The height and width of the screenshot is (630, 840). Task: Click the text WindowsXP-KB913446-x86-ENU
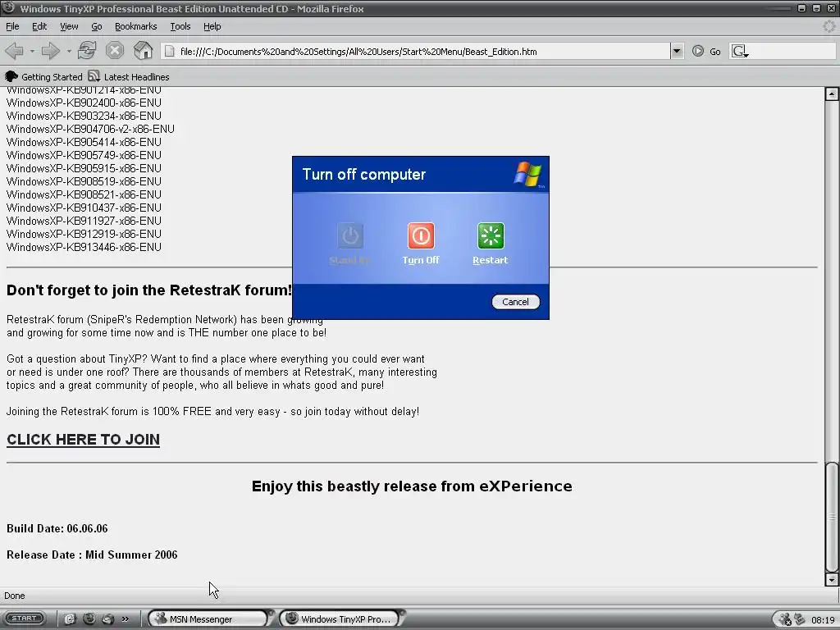pos(84,247)
